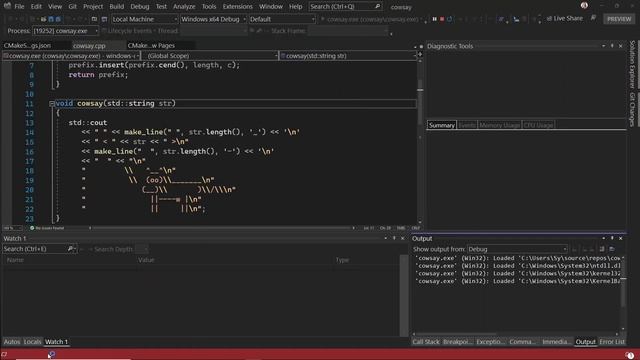
Task: Open the cowsay.exe project scope dropdown
Action: click(71, 56)
